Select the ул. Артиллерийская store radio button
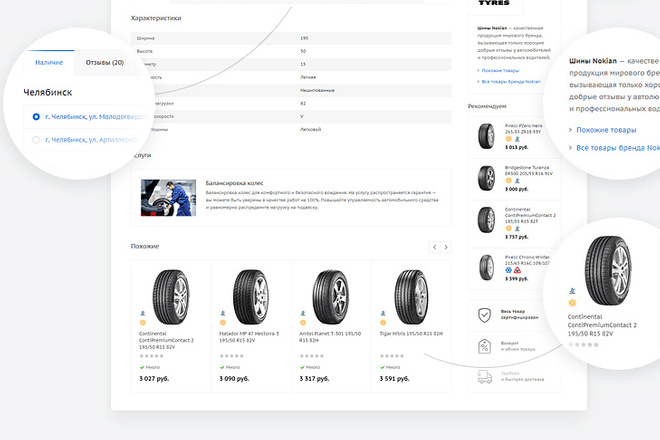Image resolution: width=660 pixels, height=440 pixels. [x=36, y=139]
